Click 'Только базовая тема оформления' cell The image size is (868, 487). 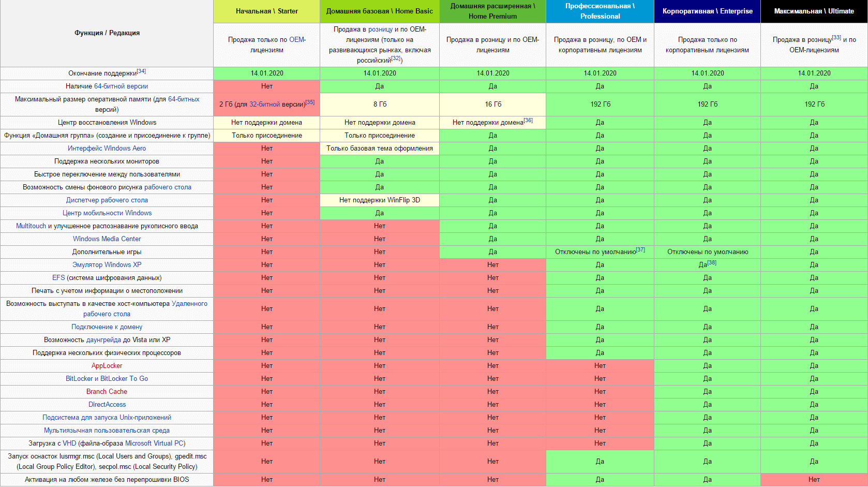pyautogui.click(x=380, y=148)
